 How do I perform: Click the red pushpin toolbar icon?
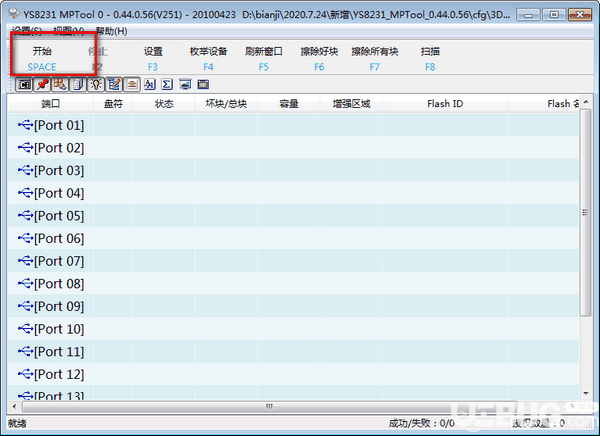point(42,84)
